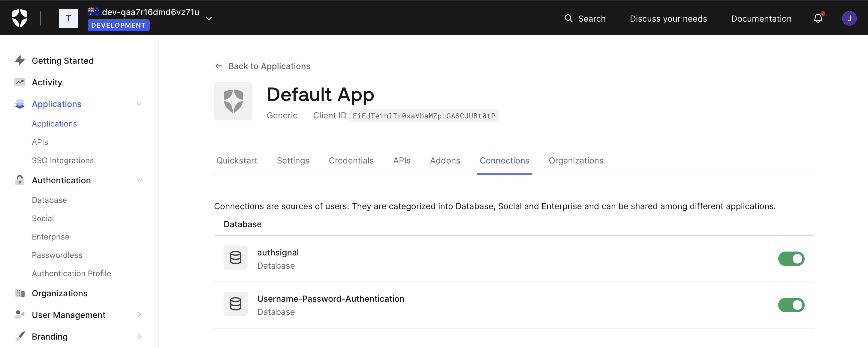Open Getting Started in sidebar
868x348 pixels.
point(63,61)
